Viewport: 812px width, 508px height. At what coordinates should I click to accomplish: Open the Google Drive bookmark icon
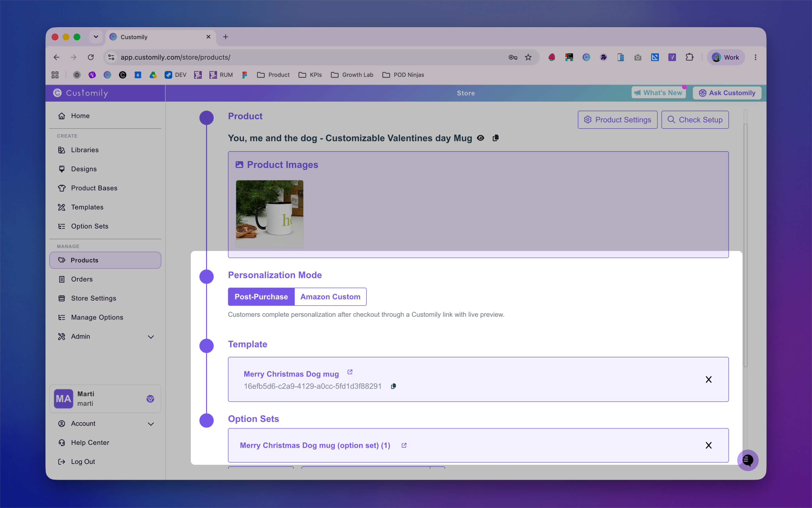pyautogui.click(x=153, y=75)
